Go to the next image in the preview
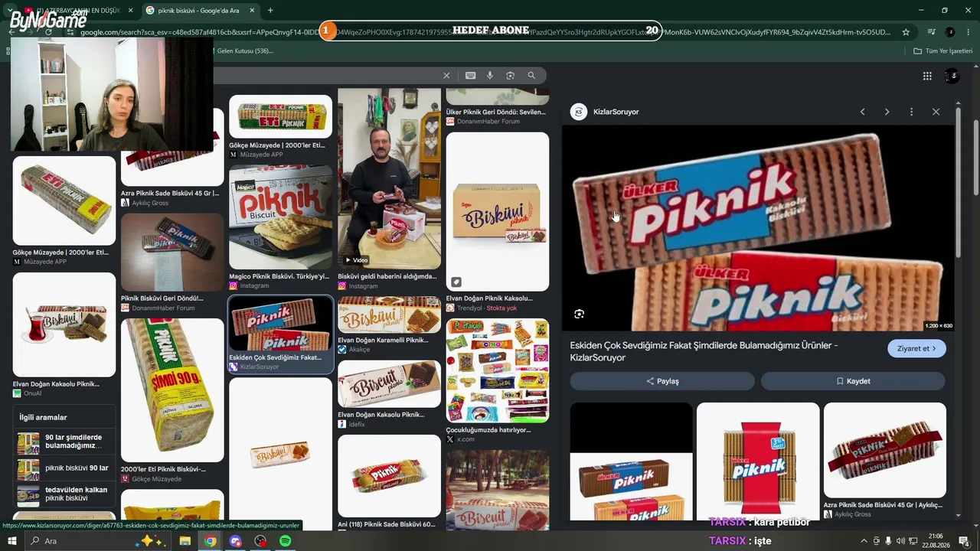980x551 pixels. (887, 112)
